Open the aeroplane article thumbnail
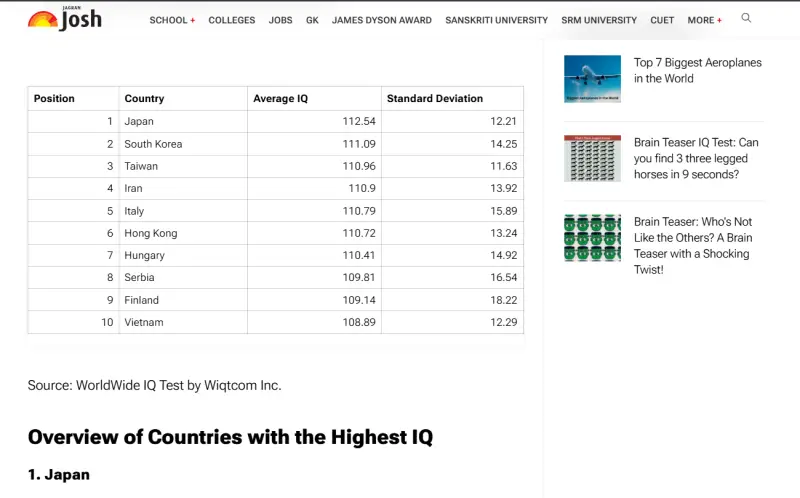Image resolution: width=800 pixels, height=498 pixels. click(592, 79)
